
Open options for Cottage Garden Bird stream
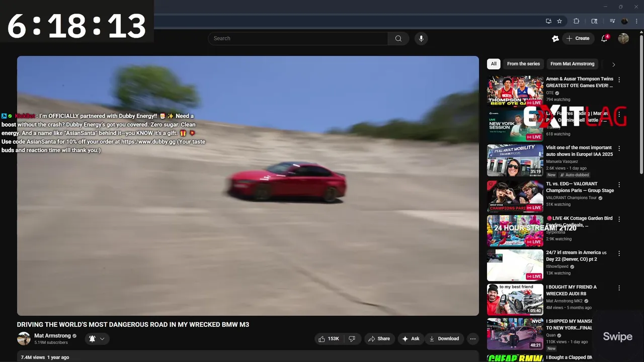tap(619, 219)
